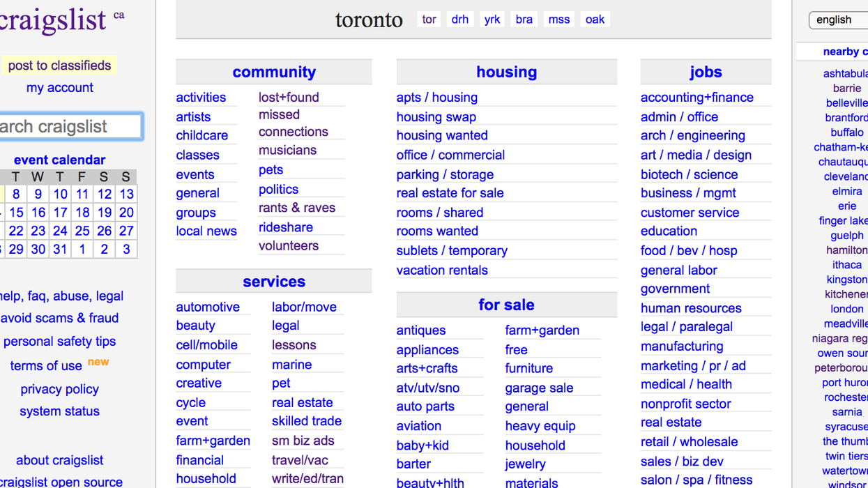Image resolution: width=868 pixels, height=488 pixels.
Task: Open the community section header
Action: point(274,73)
